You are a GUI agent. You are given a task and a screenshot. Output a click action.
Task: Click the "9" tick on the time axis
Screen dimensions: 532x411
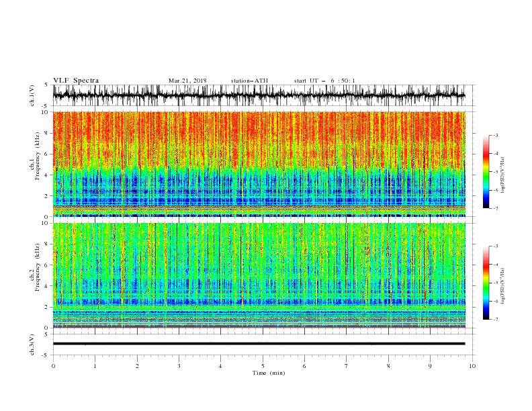coord(430,366)
